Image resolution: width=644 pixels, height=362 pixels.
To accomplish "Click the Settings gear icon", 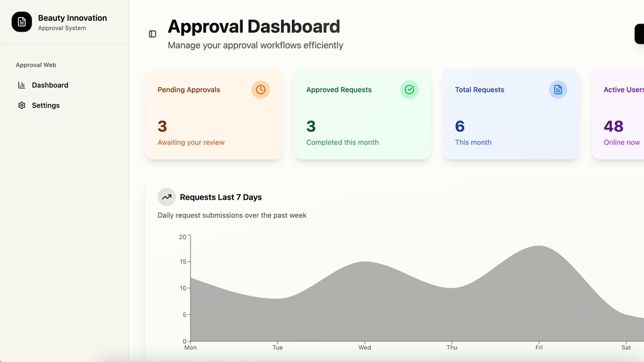I will point(21,105).
